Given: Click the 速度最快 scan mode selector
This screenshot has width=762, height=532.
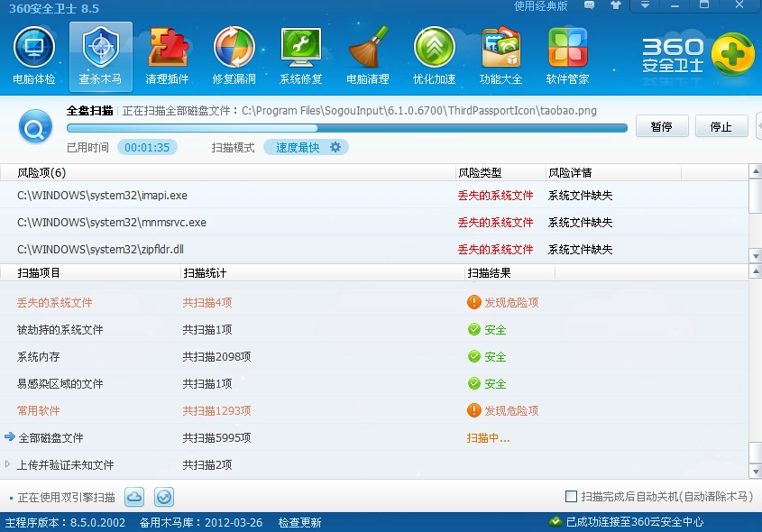Looking at the screenshot, I should 306,147.
